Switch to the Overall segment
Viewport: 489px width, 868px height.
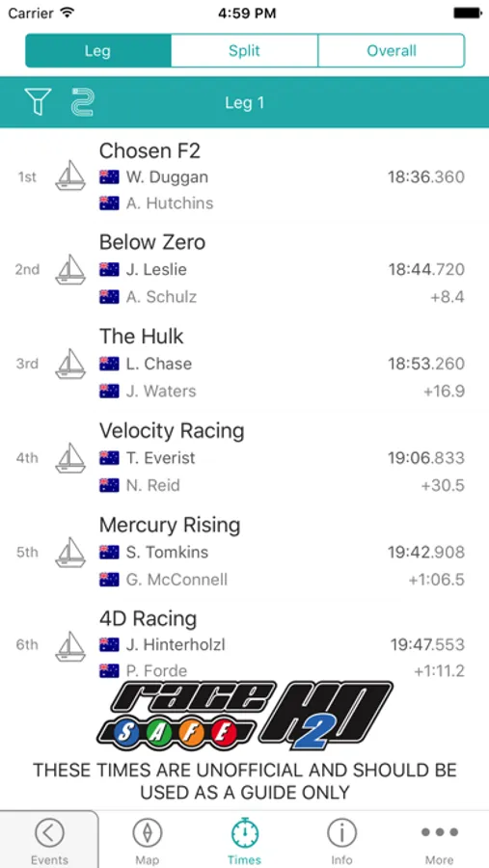click(x=391, y=51)
